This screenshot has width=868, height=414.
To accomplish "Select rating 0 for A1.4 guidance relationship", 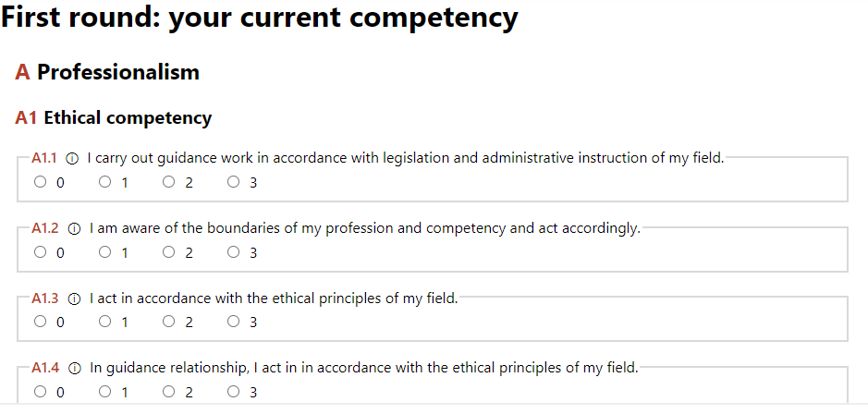I will tap(40, 391).
